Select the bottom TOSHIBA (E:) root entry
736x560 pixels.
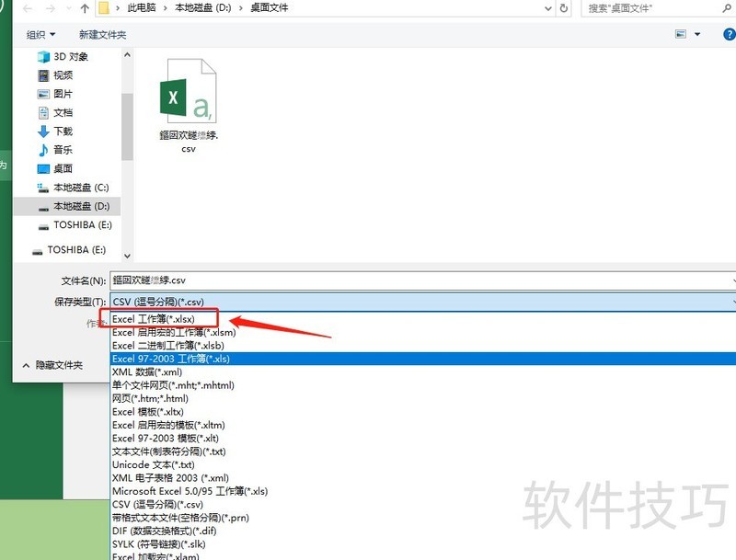69,250
